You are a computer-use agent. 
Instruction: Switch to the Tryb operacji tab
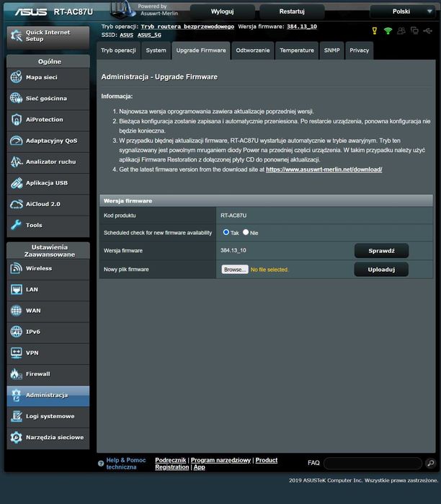click(118, 50)
